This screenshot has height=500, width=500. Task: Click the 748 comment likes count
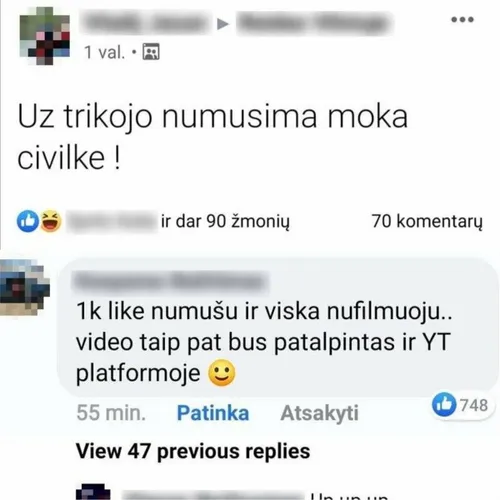(474, 405)
